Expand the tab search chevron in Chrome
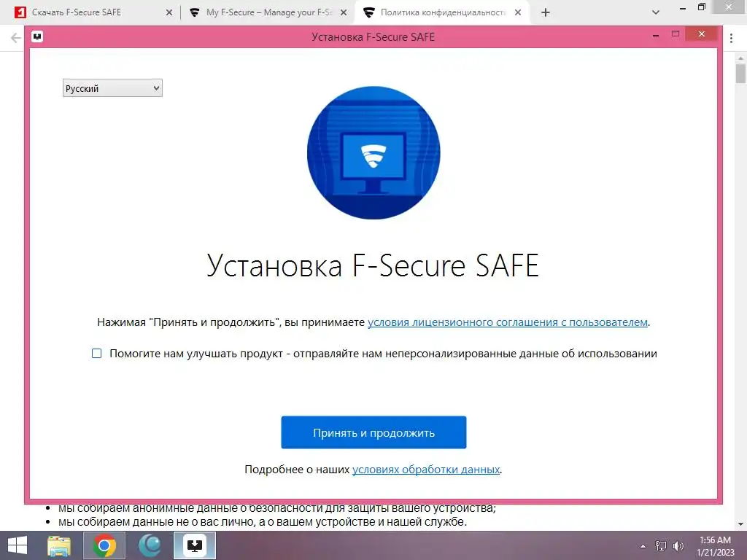 656,12
